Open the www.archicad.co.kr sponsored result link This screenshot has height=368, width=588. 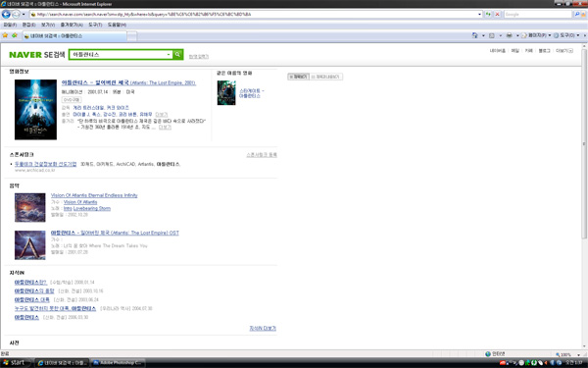coord(35,170)
